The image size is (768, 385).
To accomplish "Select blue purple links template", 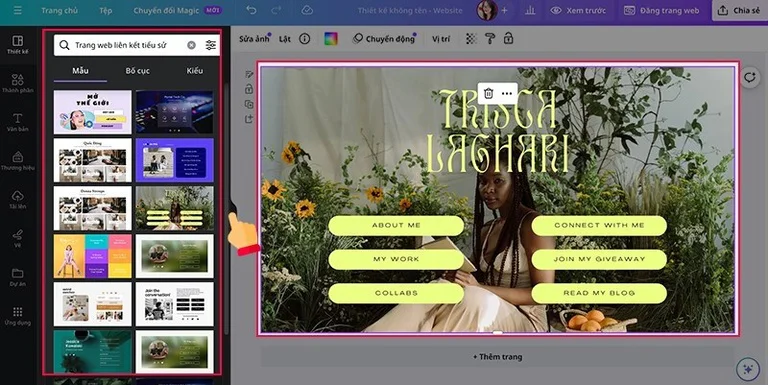I will [174, 160].
